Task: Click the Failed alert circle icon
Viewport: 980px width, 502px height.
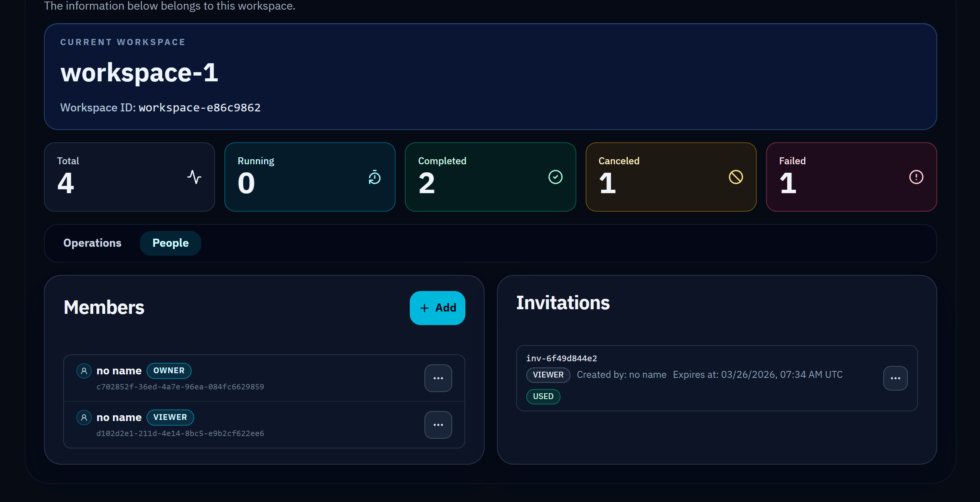Action: pos(916,177)
